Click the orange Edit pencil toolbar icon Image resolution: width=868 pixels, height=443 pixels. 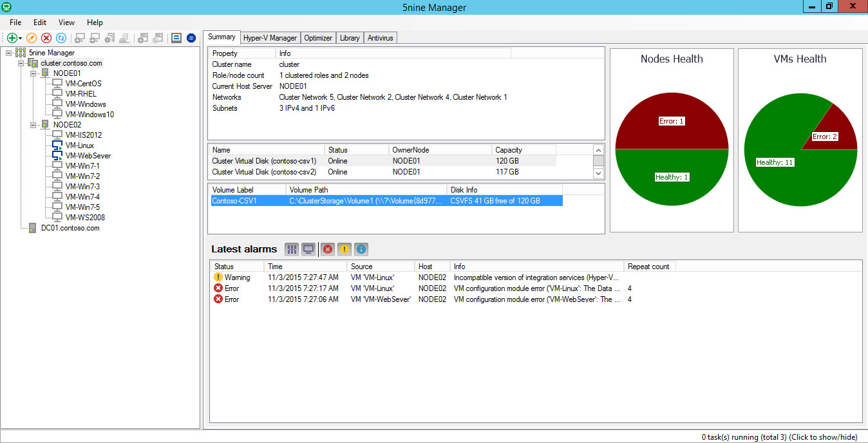tap(32, 38)
